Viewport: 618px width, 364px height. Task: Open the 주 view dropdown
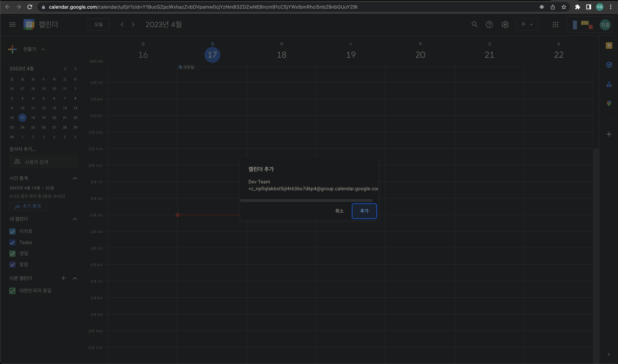point(527,24)
